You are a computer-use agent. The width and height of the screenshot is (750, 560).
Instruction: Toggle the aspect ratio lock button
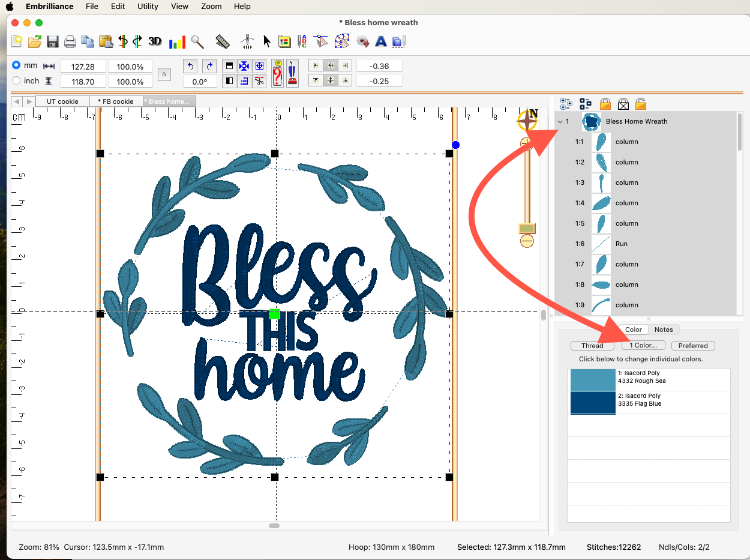[164, 74]
